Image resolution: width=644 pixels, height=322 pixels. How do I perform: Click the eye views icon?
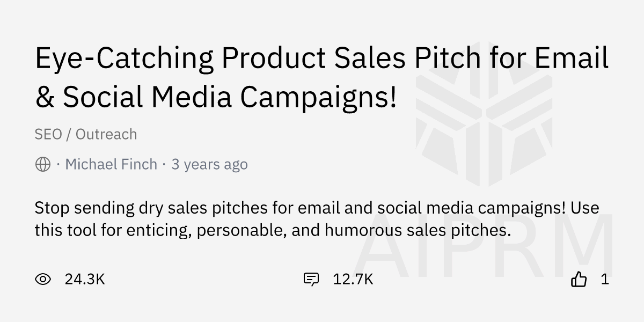[x=42, y=279]
